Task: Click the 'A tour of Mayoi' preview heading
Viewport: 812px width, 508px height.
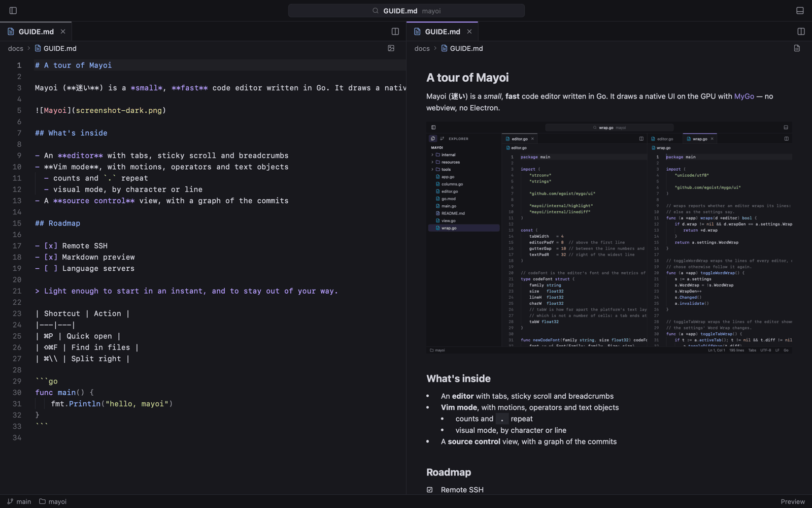Action: click(467, 78)
